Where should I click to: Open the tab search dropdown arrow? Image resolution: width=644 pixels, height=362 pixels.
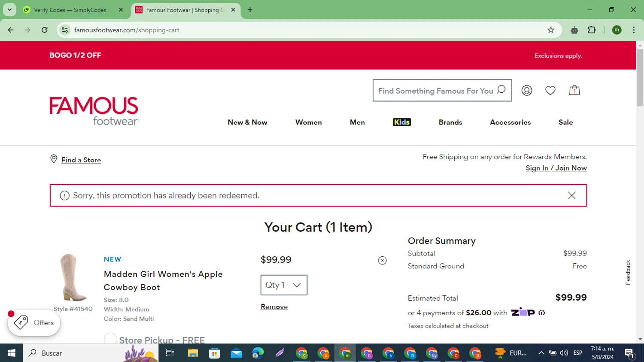(9, 9)
